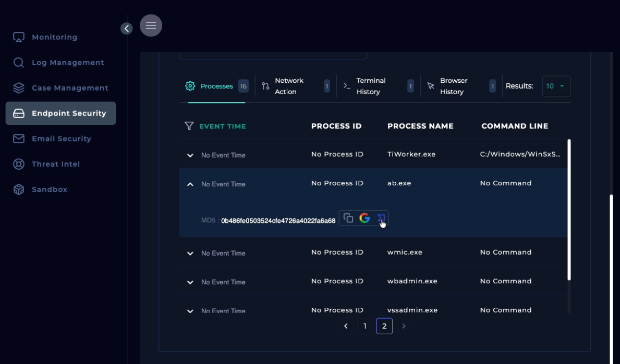Collapse the ab.exe process row
The width and height of the screenshot is (620, 364).
[190, 184]
